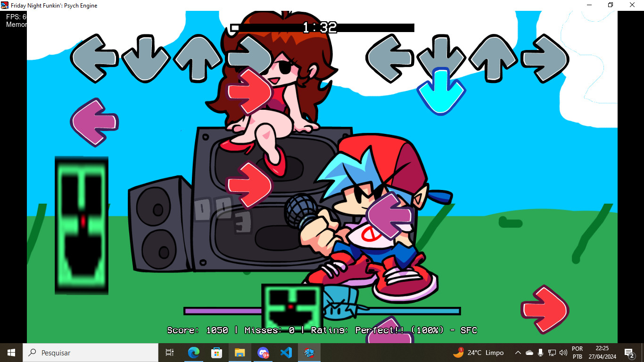
Task: Switch to Discord in the taskbar
Action: tap(263, 353)
